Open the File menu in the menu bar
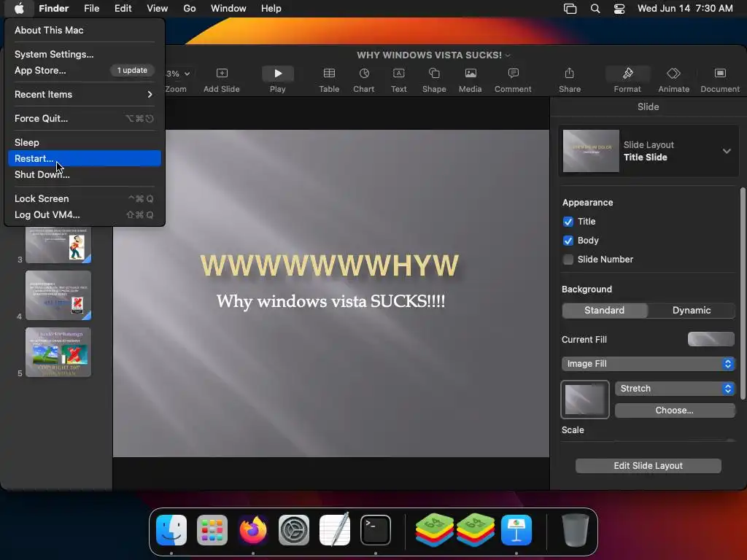The image size is (747, 560). tap(91, 8)
